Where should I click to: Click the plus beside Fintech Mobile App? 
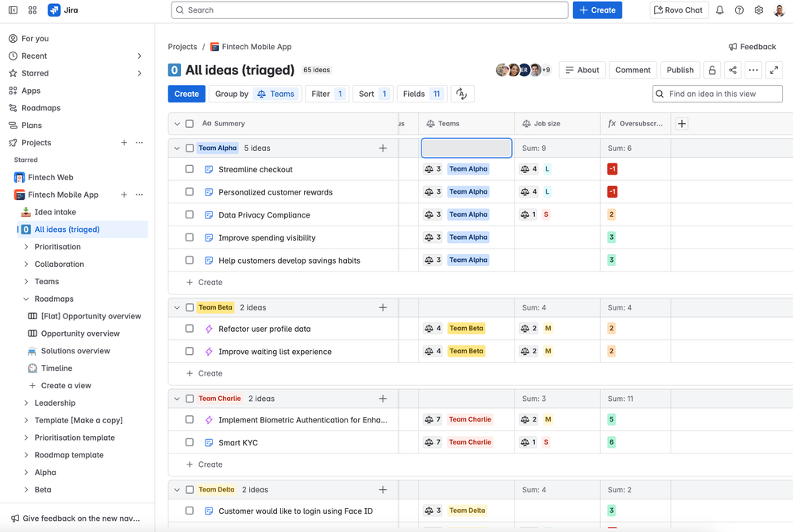click(124, 195)
